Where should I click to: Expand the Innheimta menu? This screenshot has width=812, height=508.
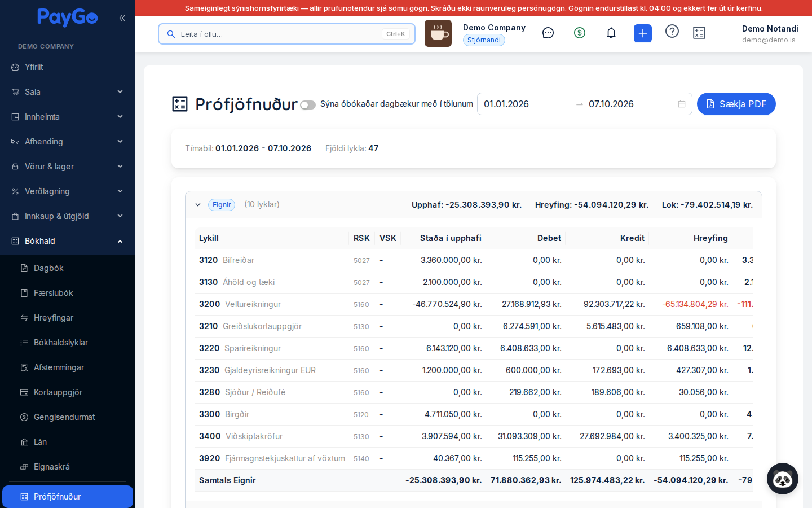click(68, 117)
